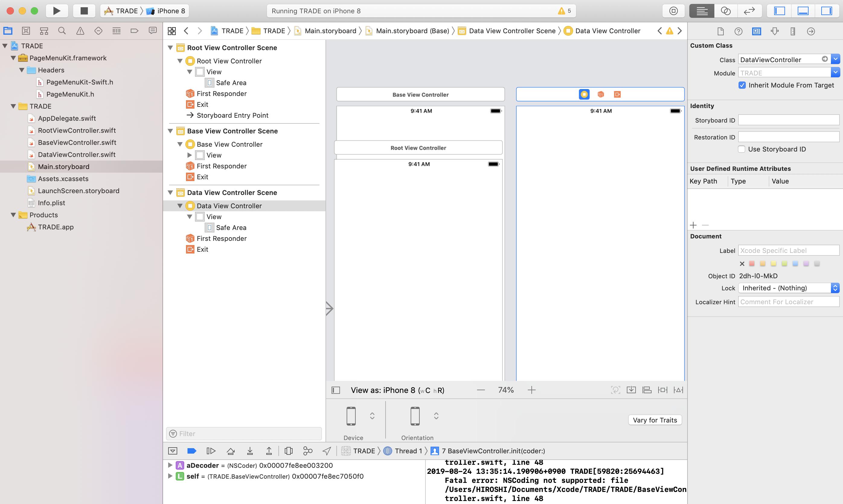Enable Use Storyboard ID checkbox
Screen dimensions: 843x504
click(x=742, y=149)
